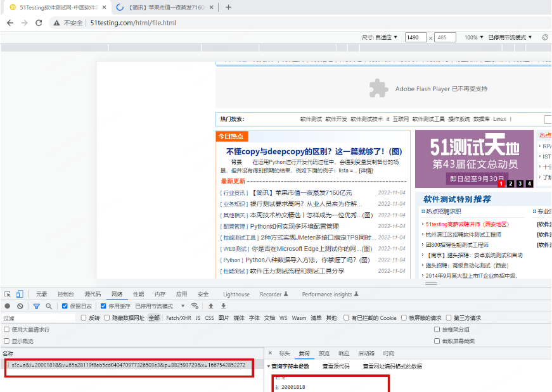The width and height of the screenshot is (552, 392).
Task: Click the browser forward arrow
Action: click(x=24, y=23)
